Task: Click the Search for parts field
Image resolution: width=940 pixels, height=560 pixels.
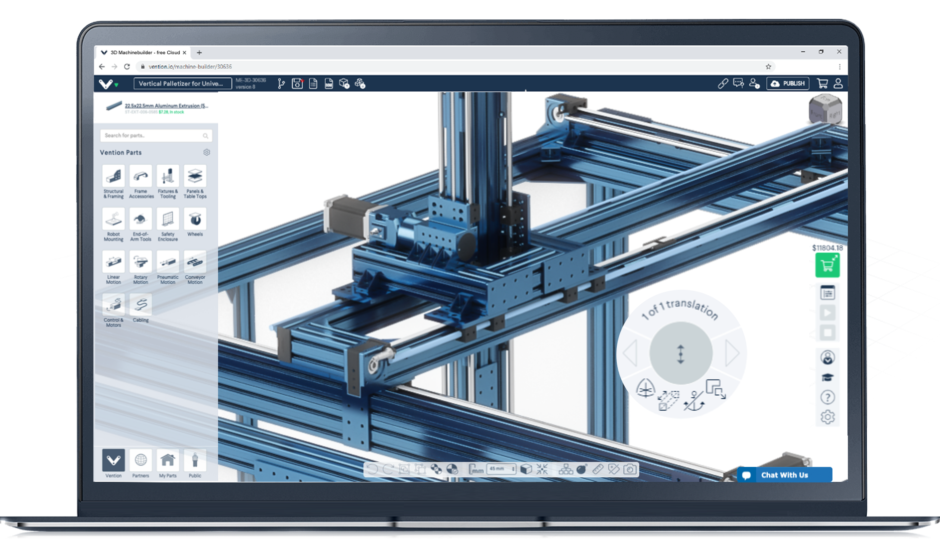Action: click(x=156, y=135)
